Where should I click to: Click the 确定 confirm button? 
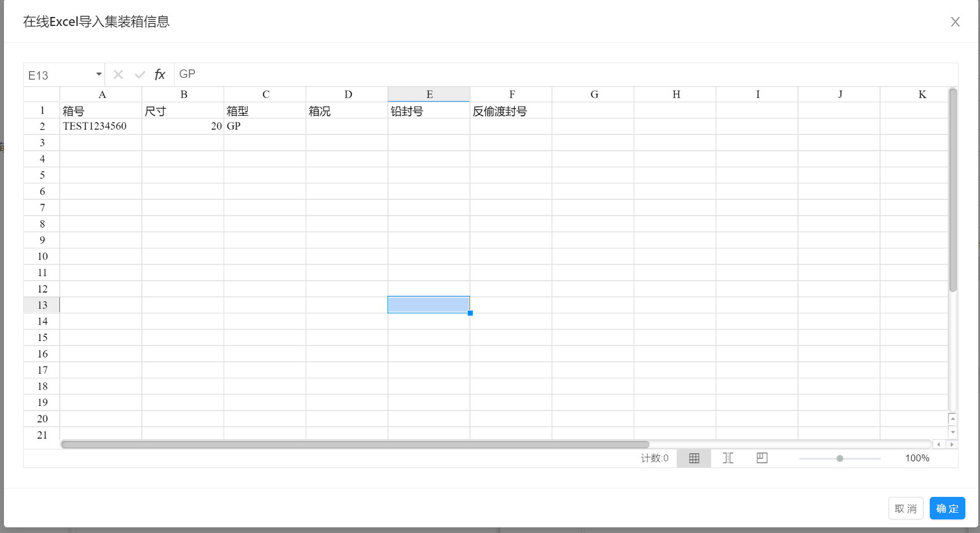coord(947,508)
